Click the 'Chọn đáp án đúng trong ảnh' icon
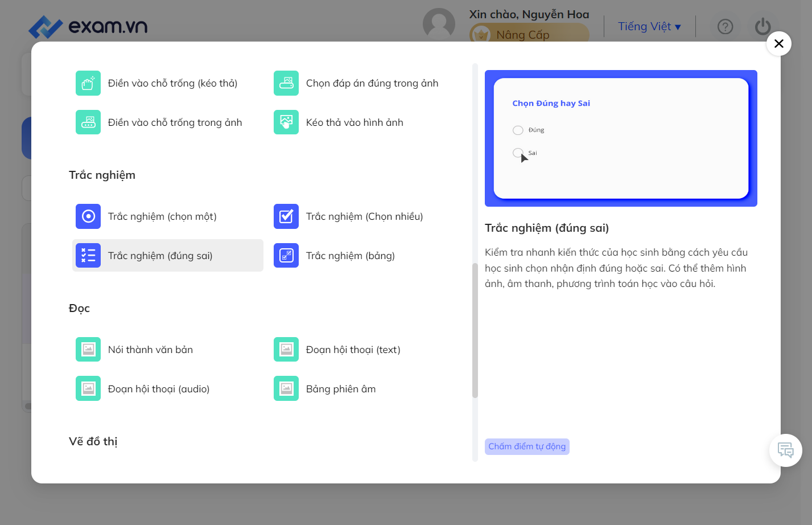 286,83
